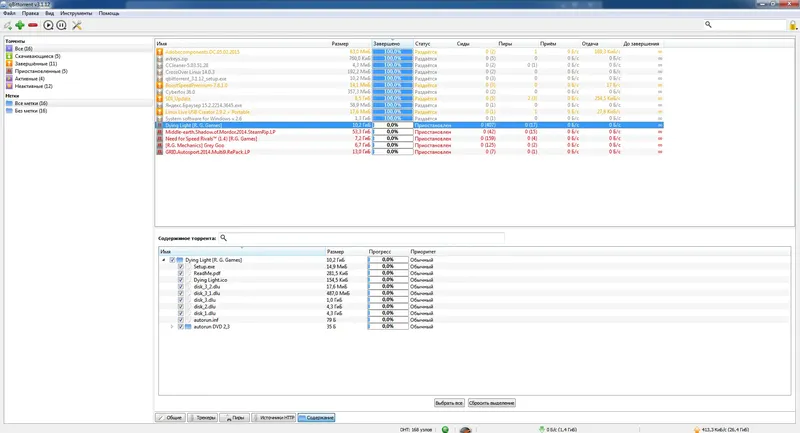800x433 pixels.
Task: Uncheck disk_2.dlu checkbox
Action: [181, 307]
